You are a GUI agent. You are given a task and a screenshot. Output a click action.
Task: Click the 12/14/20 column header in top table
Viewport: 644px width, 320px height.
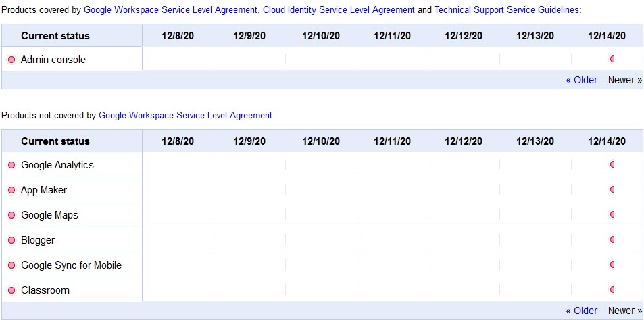click(x=606, y=36)
